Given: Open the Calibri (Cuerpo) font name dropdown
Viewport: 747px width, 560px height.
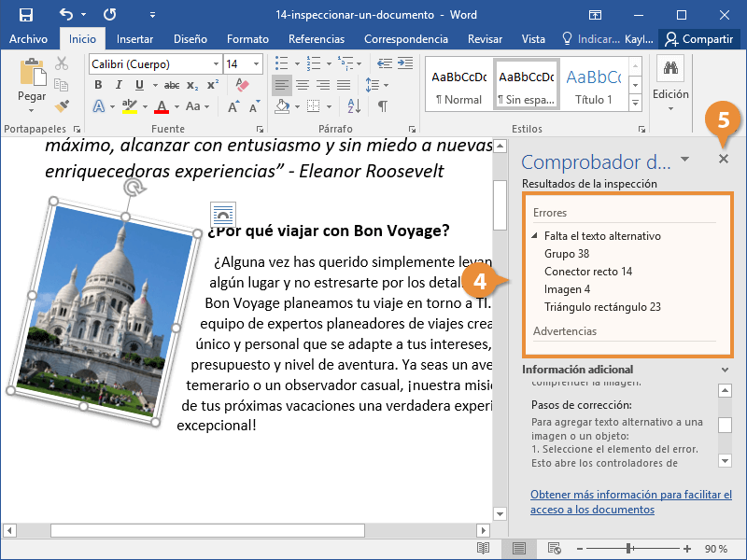Looking at the screenshot, I should coord(216,63).
